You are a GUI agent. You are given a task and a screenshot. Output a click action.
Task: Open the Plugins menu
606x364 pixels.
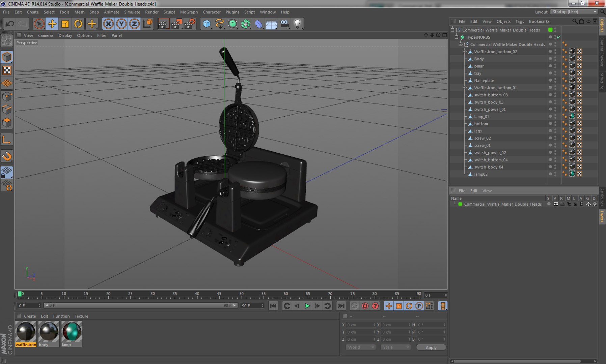[x=232, y=12]
